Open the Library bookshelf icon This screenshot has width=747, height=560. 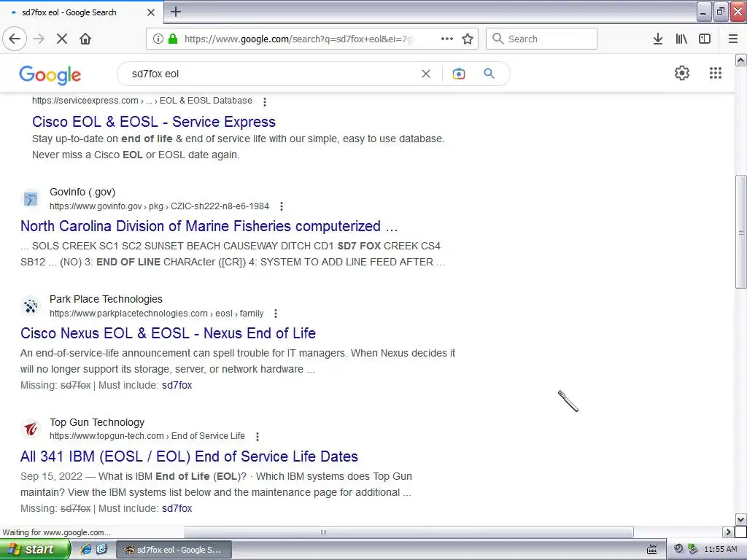(x=681, y=39)
